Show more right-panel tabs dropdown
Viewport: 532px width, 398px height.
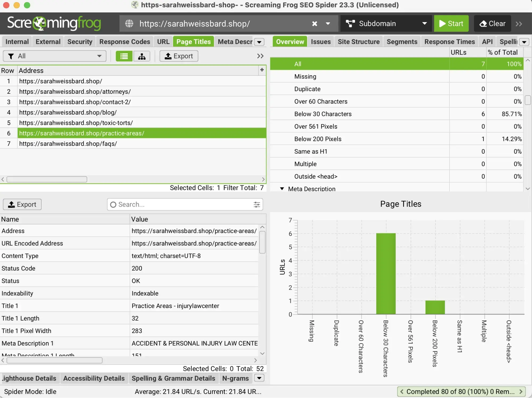[x=524, y=42]
